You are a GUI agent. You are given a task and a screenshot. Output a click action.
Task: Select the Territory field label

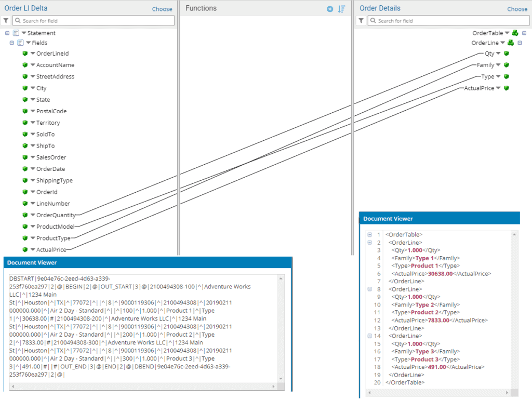click(48, 123)
